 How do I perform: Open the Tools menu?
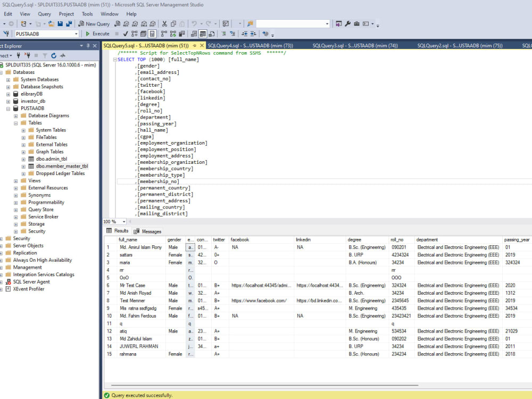[x=87, y=14]
